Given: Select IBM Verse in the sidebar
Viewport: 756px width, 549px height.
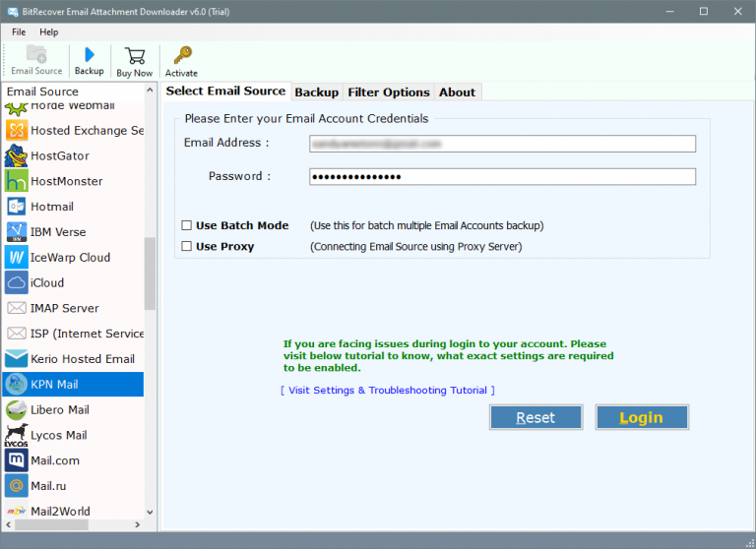Looking at the screenshot, I should click(57, 232).
